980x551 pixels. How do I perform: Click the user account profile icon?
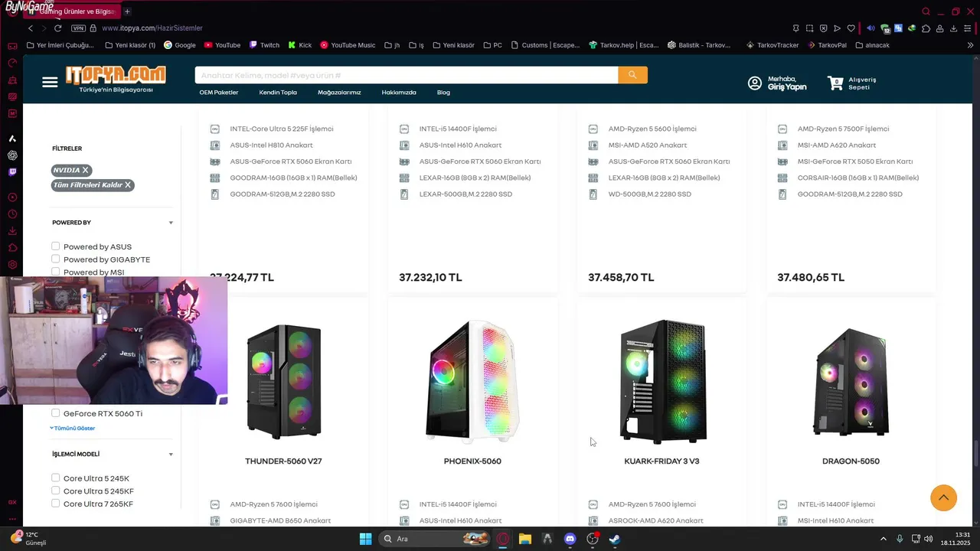coord(755,83)
